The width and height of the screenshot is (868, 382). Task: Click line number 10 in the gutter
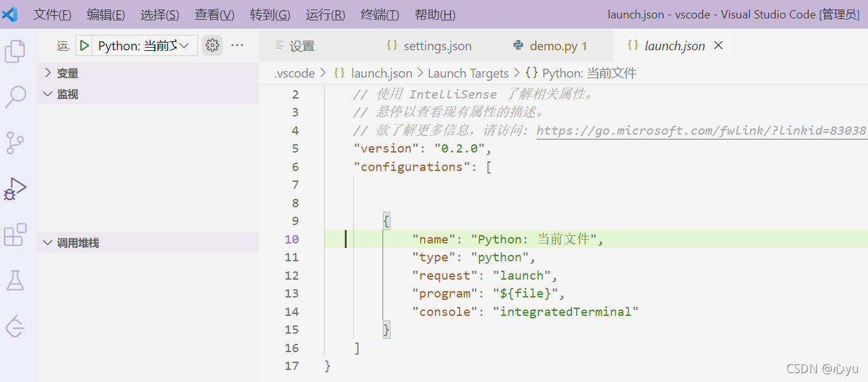(291, 240)
